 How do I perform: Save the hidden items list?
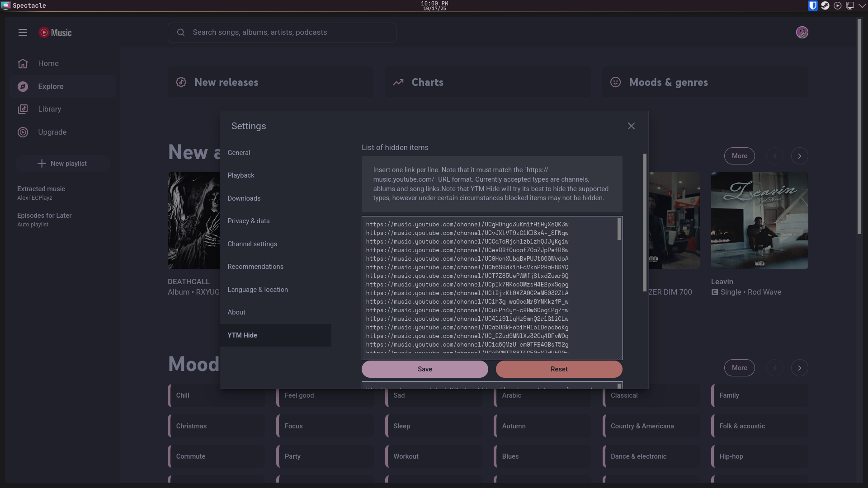[x=425, y=369]
